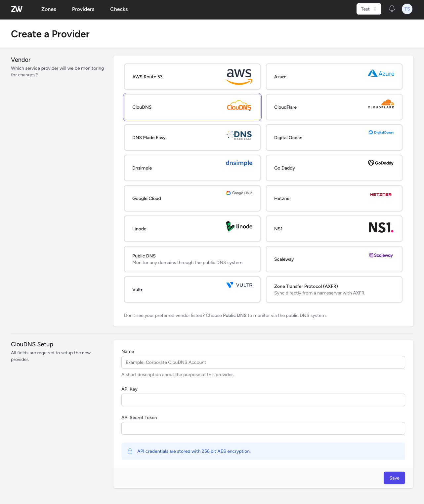Viewport: 424px width, 504px height.
Task: Click the NS1 logo
Action: tap(380, 228)
